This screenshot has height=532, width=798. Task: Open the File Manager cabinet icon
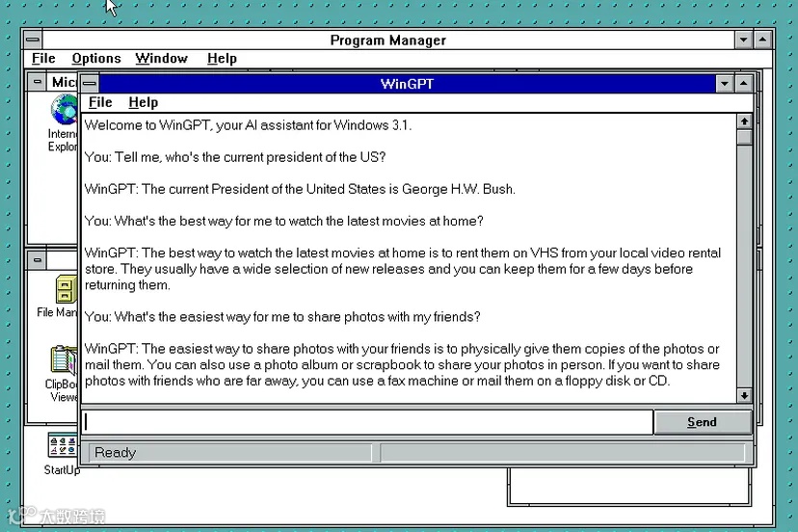pos(66,290)
